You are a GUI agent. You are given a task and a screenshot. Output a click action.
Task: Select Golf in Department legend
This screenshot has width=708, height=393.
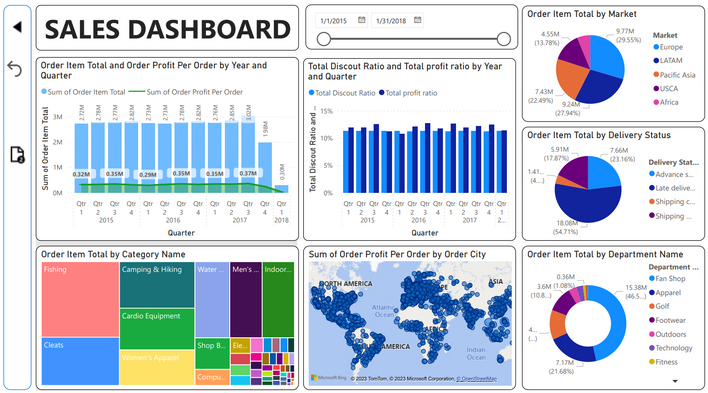[659, 306]
